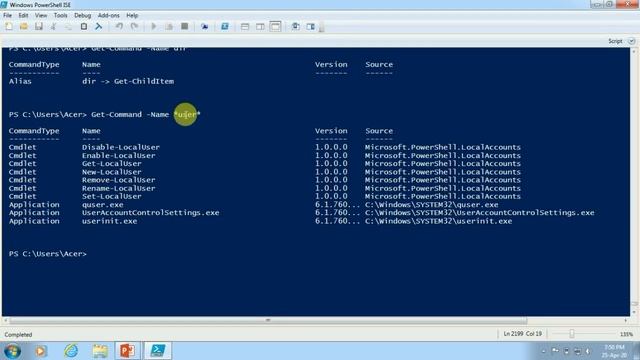Click the Start PowerShell.exe icon
Screen dimensions: 640x360
click(x=224, y=27)
